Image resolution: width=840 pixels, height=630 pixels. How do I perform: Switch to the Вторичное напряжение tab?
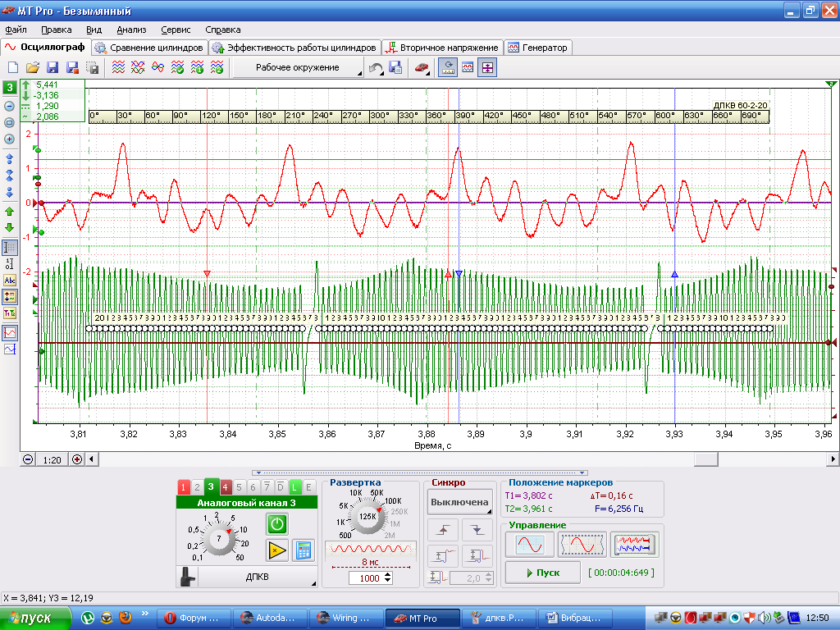[x=442, y=48]
